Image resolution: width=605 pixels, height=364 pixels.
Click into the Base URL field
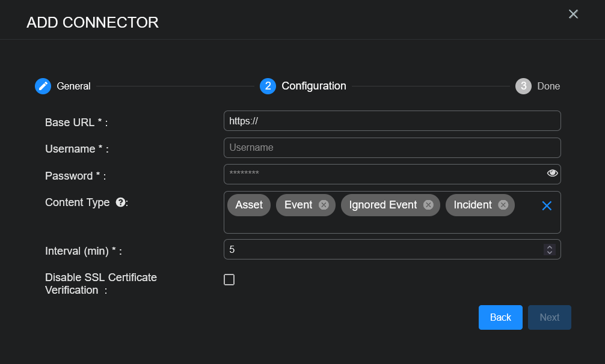pos(391,121)
